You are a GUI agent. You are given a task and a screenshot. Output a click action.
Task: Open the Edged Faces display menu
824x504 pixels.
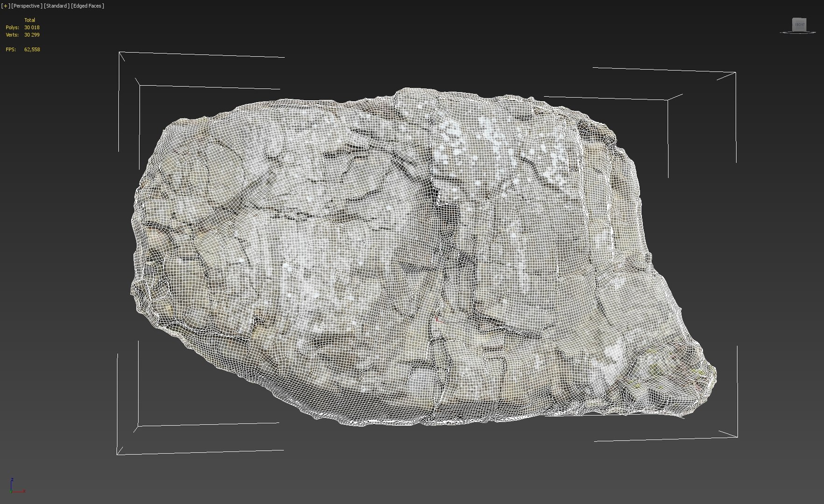pos(87,6)
